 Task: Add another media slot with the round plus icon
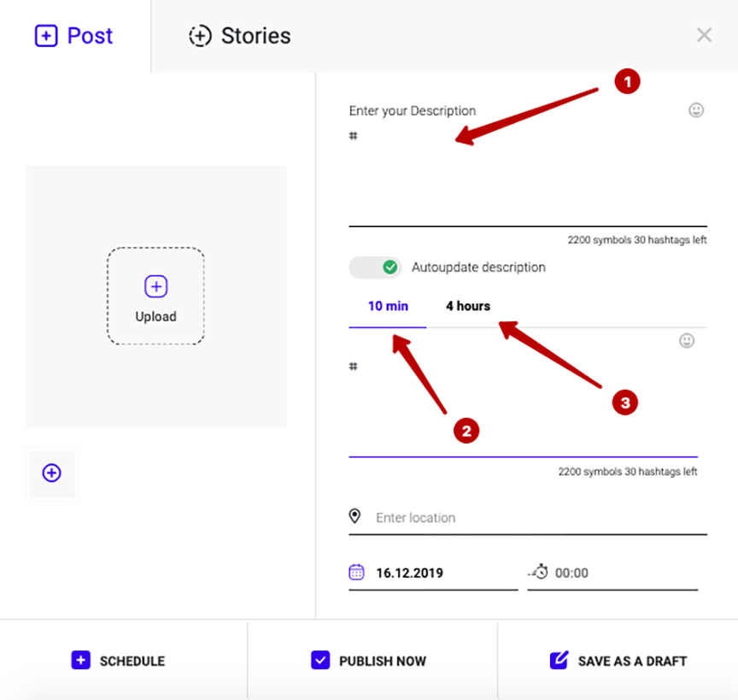click(x=52, y=473)
